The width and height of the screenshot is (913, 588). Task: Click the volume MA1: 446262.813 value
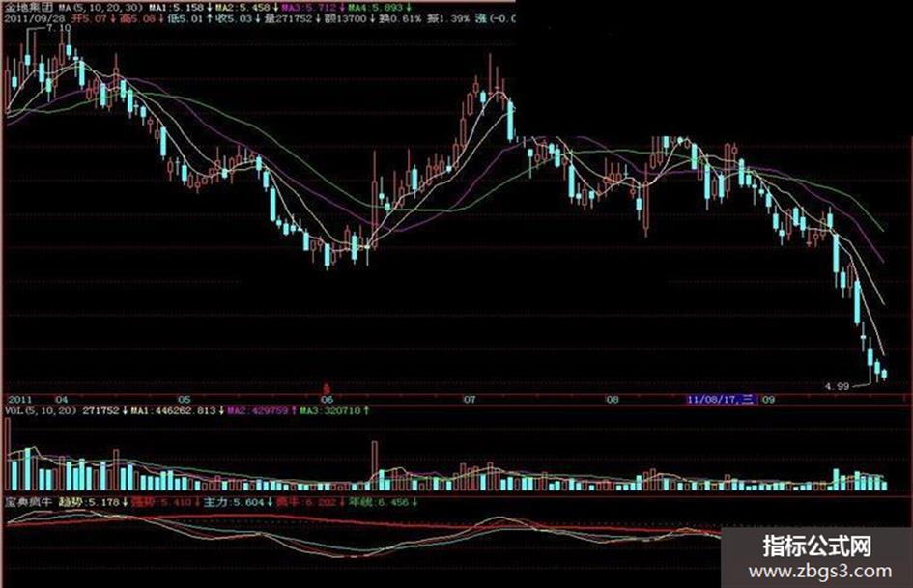click(175, 410)
